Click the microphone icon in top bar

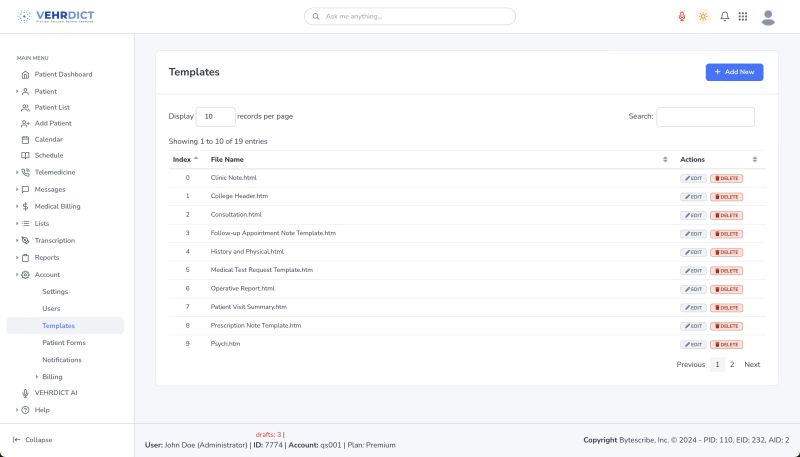[x=682, y=16]
